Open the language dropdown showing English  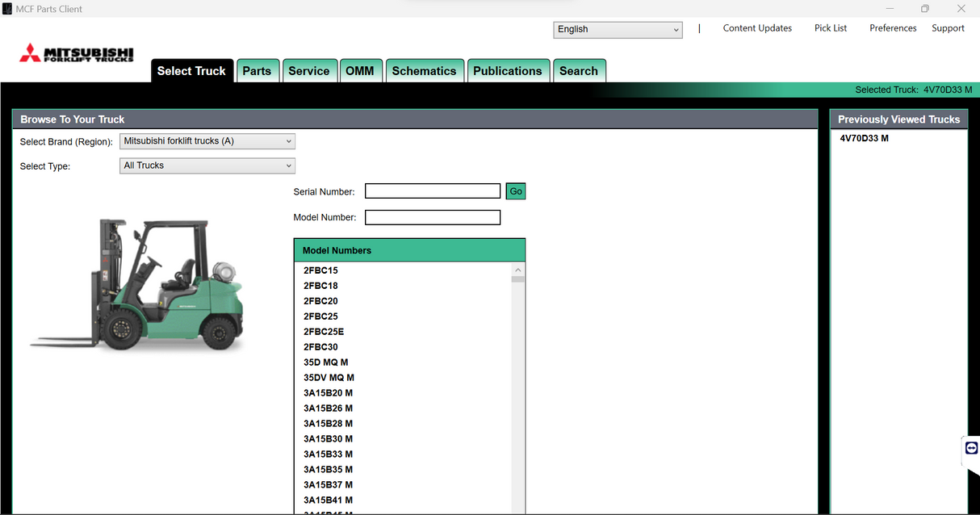pos(618,29)
